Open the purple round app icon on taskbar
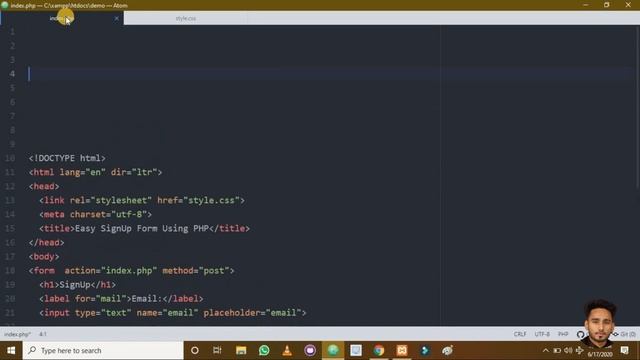The height and width of the screenshot is (360, 640). pos(310,351)
